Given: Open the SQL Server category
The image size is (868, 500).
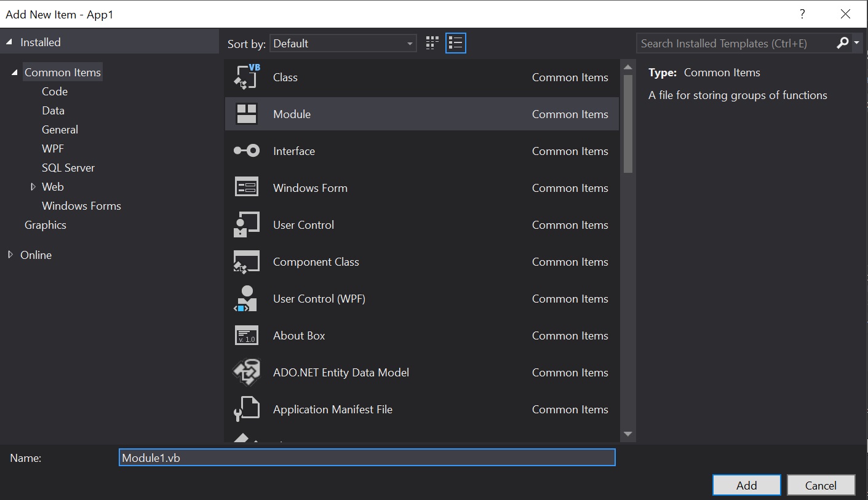Looking at the screenshot, I should (x=68, y=167).
